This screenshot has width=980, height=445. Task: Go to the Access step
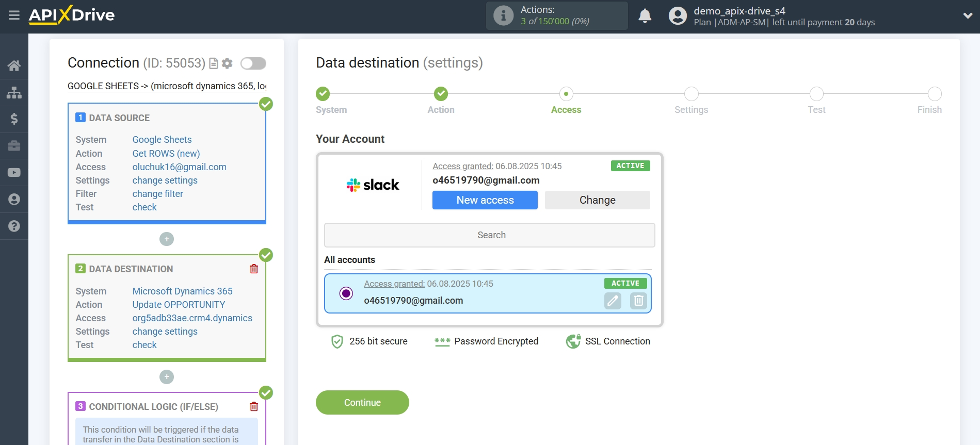click(x=566, y=94)
